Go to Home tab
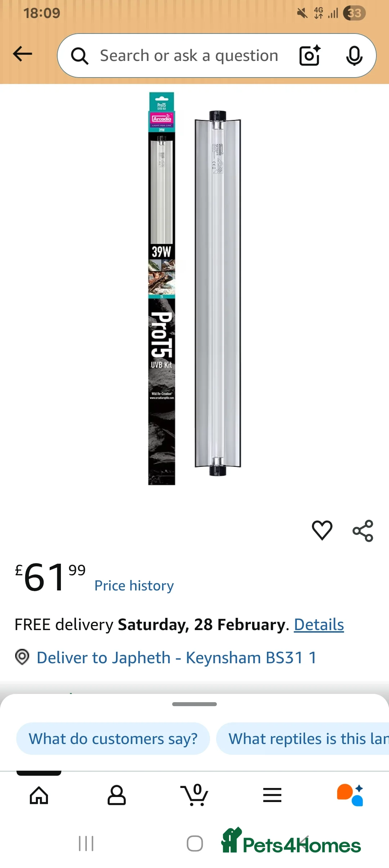This screenshot has height=868, width=389. [39, 795]
